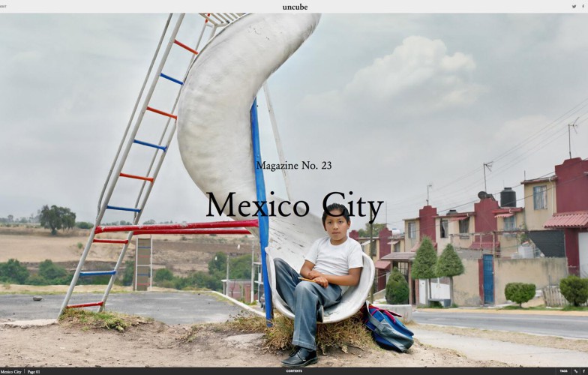Click the Mexico City headline
The image size is (588, 375).
pyautogui.click(x=294, y=205)
